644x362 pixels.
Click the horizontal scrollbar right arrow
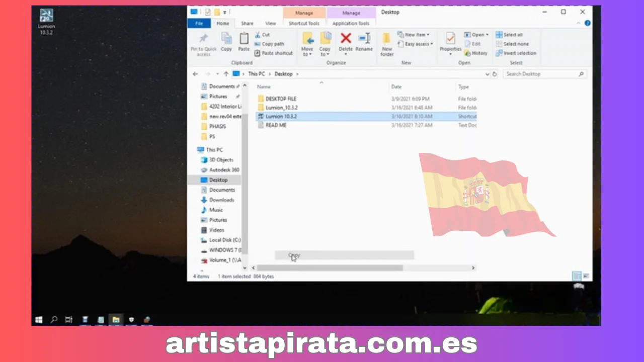473,268
